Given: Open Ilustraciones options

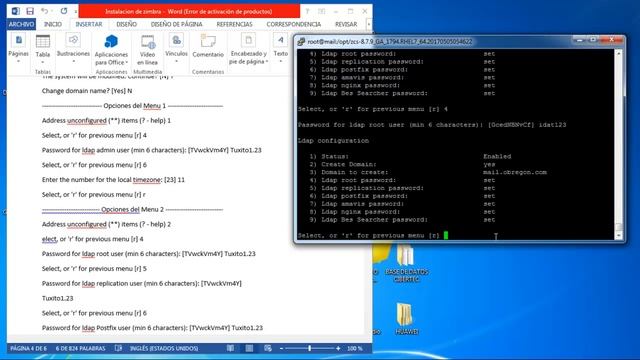Looking at the screenshot, I should pyautogui.click(x=73, y=49).
